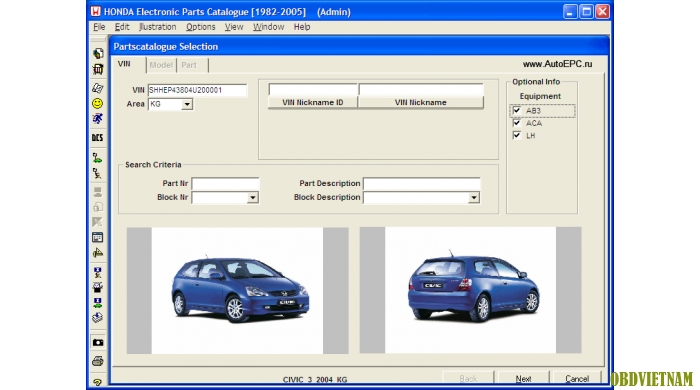Click the field above the VIN Nickname header

pyautogui.click(x=421, y=90)
